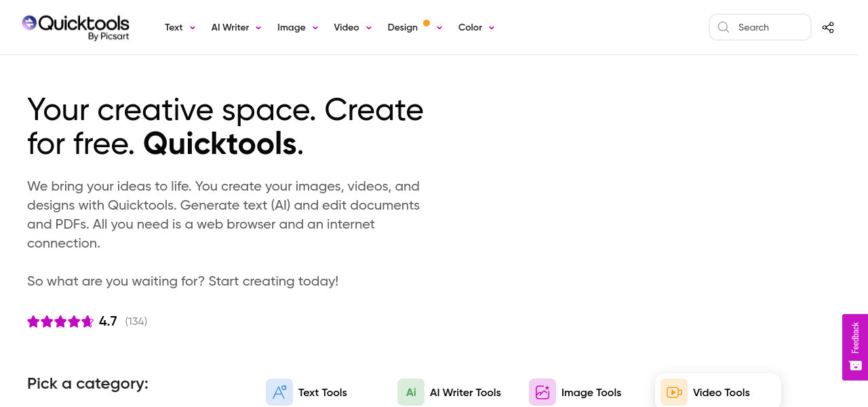The width and height of the screenshot is (868, 407).
Task: Select the Video Tools category label
Action: click(x=721, y=392)
